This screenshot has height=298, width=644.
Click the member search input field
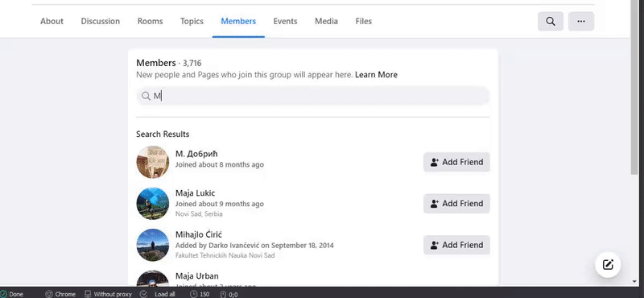click(x=312, y=96)
